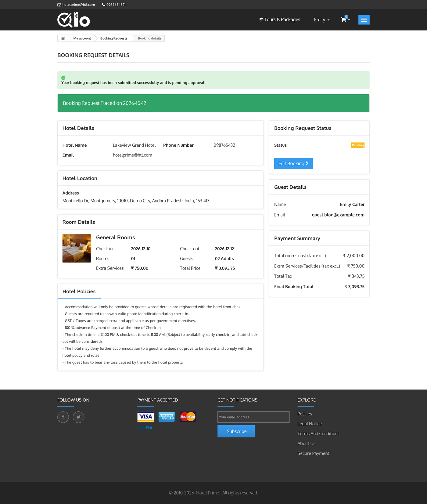The width and height of the screenshot is (427, 504).
Task: Click the Pending status badge
Action: click(x=358, y=145)
